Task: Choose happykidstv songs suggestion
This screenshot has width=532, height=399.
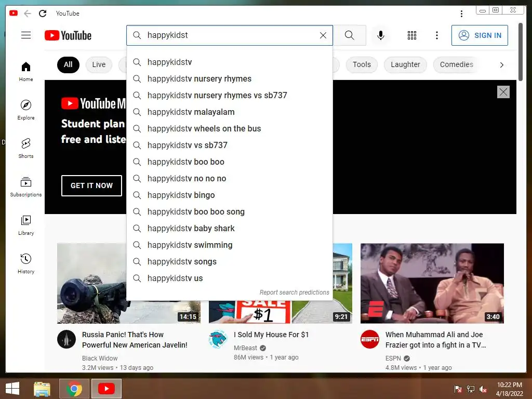Action: point(229,262)
